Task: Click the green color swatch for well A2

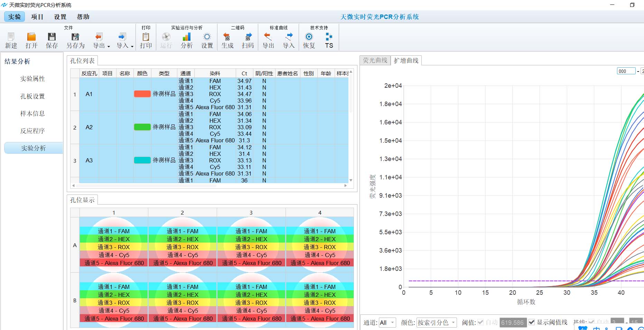Action: tap(142, 127)
